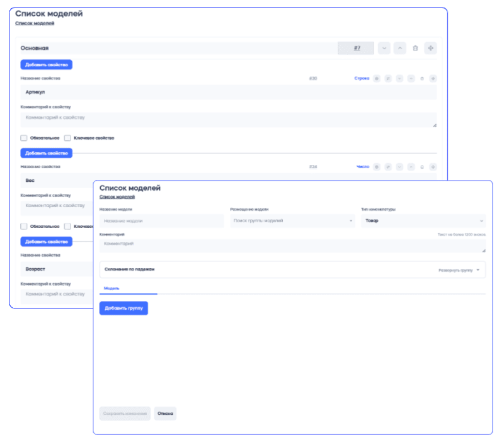Enable Обязательное checkbox under Артикул
Screen dimensions: 504x440
point(24,138)
